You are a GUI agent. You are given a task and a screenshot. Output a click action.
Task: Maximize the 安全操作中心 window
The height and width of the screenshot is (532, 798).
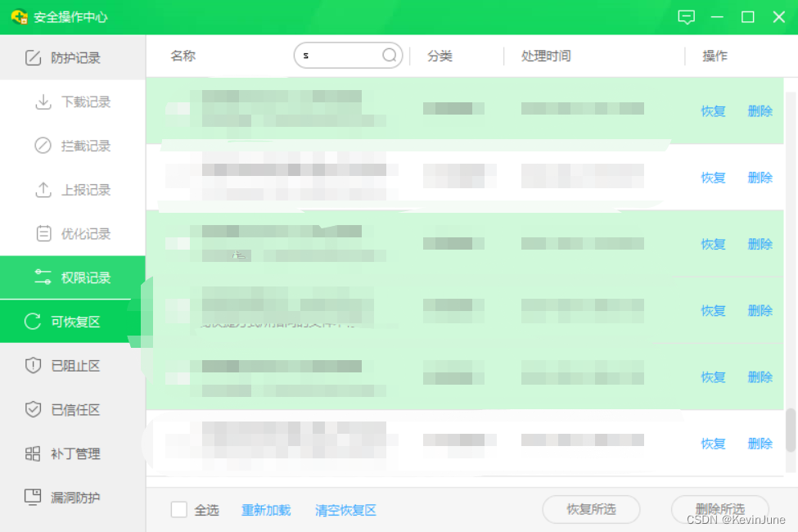747,17
